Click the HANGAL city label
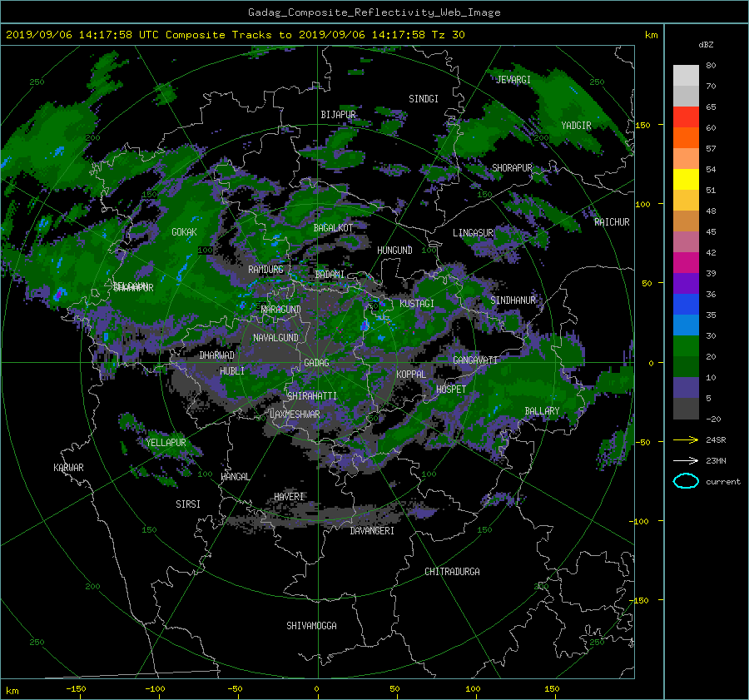This screenshot has height=700, width=749. point(235,477)
